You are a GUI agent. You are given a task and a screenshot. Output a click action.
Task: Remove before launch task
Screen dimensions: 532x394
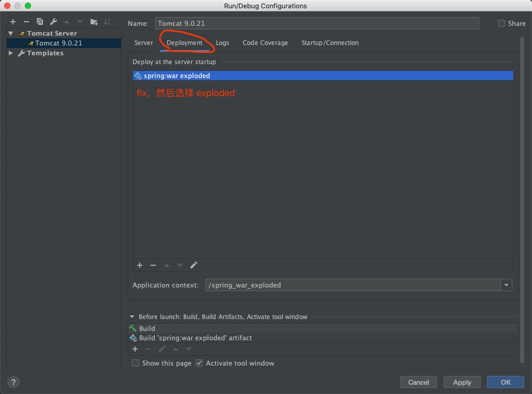point(149,349)
